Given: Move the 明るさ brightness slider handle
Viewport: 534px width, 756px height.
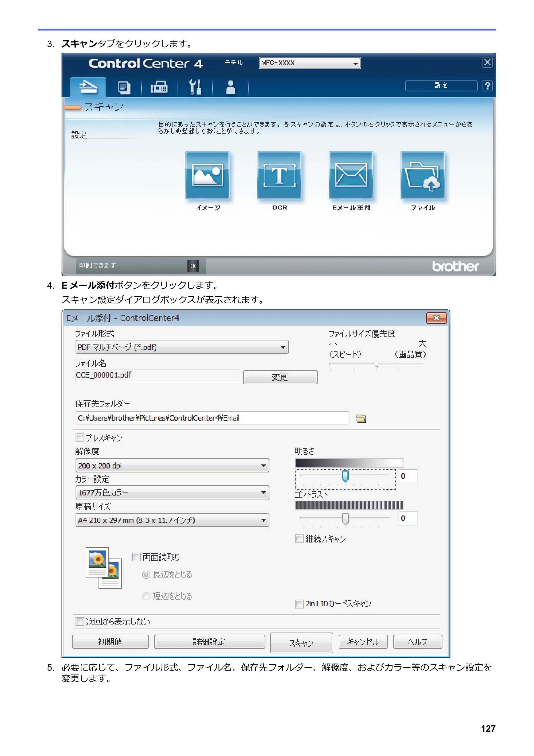Looking at the screenshot, I should point(345,476).
